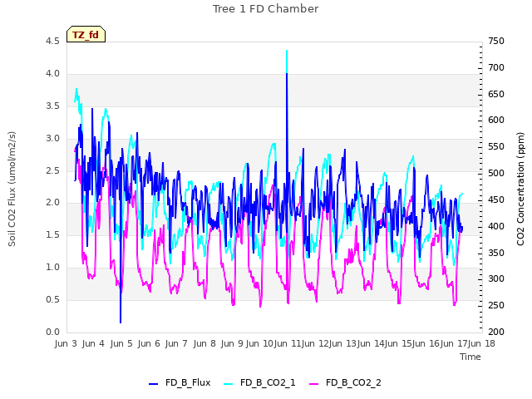Click the 600 right axis tick label
The image size is (532, 399).
[x=496, y=120]
